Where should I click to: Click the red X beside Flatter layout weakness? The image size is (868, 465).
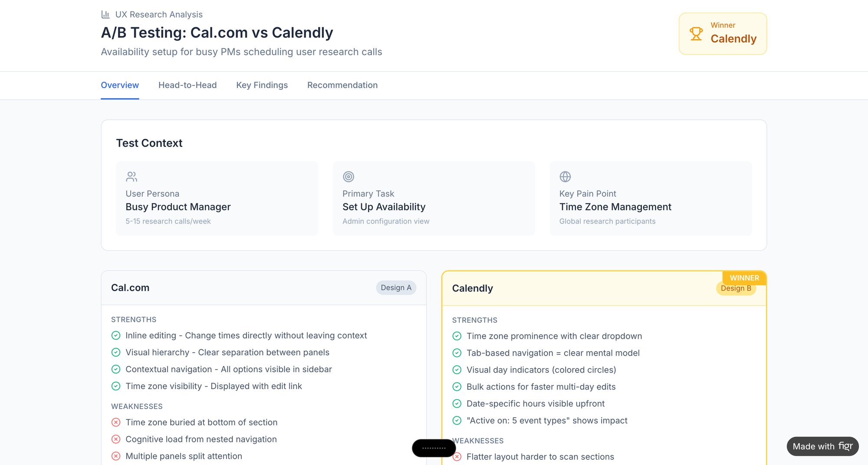coord(457,457)
